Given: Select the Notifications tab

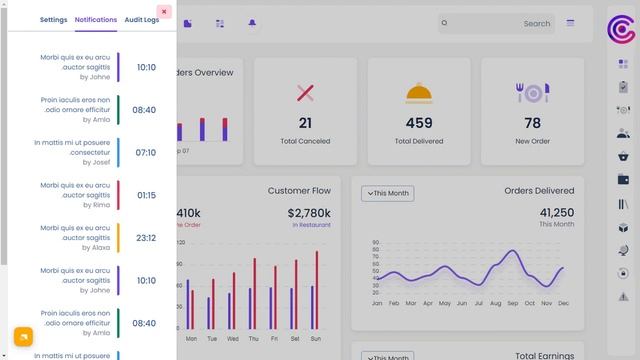Looking at the screenshot, I should pos(96,20).
